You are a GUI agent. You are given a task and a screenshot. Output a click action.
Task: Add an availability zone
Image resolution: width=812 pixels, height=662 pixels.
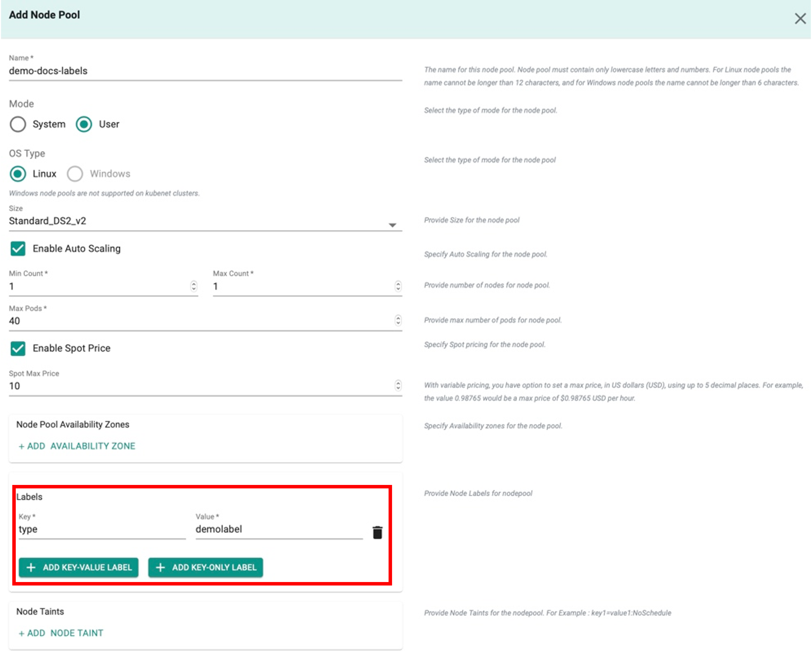tap(77, 446)
